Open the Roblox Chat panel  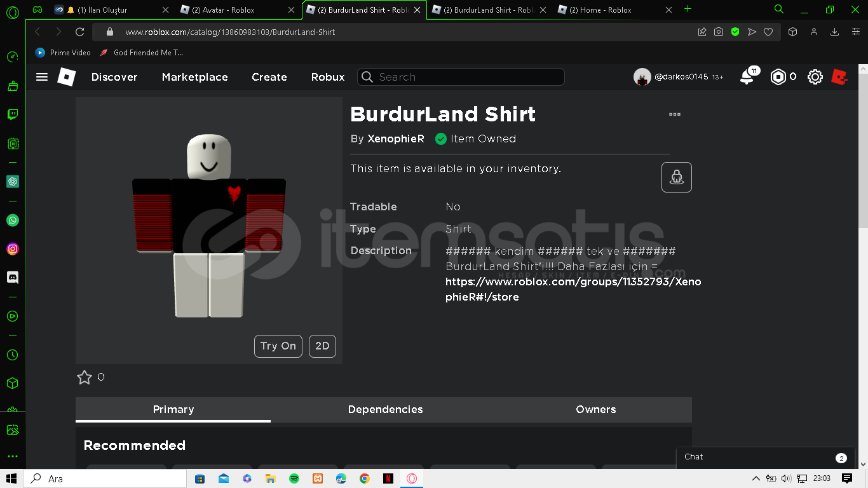click(765, 457)
